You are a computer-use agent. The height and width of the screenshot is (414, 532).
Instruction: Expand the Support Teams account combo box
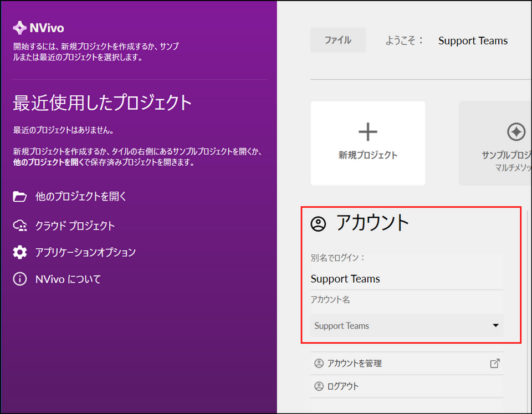406,325
